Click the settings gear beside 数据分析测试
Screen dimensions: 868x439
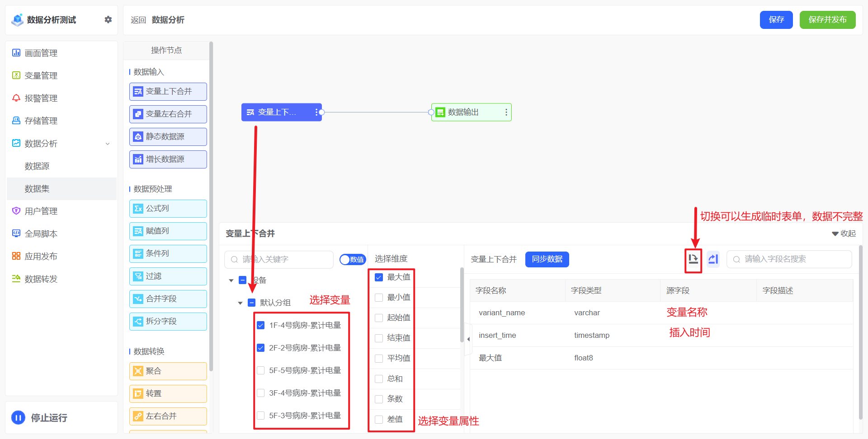(x=108, y=19)
